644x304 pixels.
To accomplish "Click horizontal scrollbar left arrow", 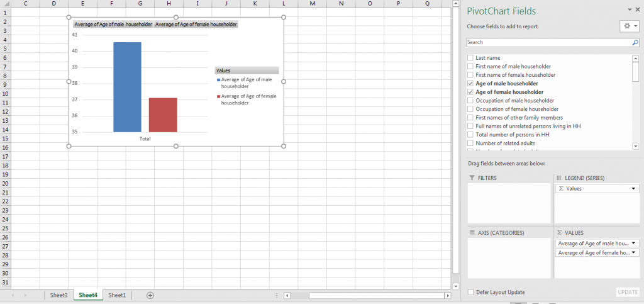I will tap(287, 295).
